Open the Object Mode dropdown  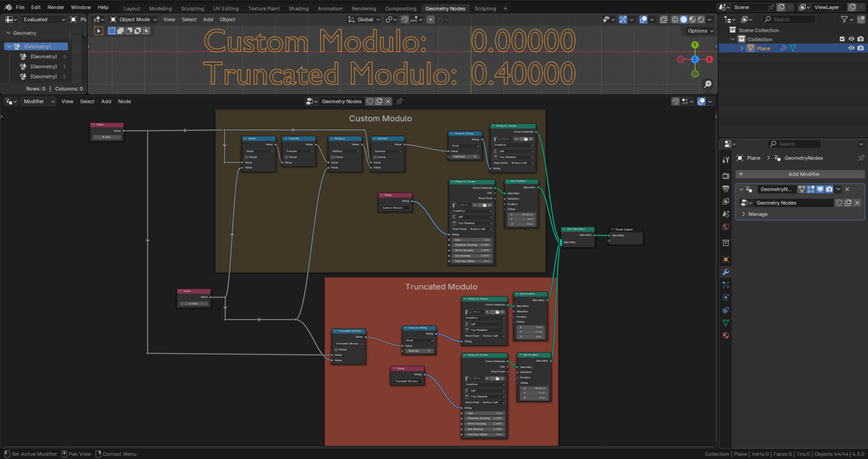(x=133, y=20)
